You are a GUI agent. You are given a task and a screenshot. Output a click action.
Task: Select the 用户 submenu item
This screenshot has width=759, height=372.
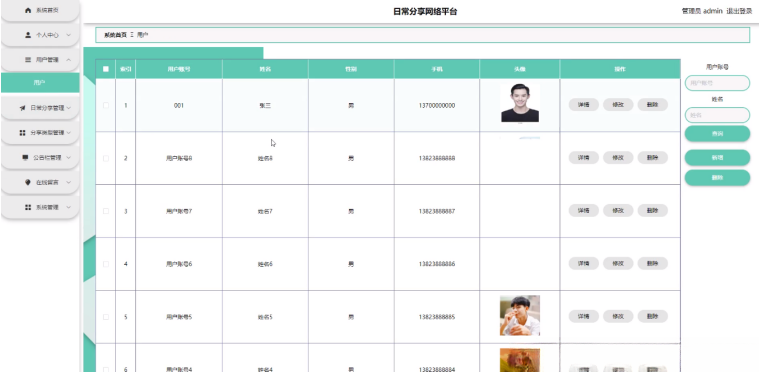(40, 83)
